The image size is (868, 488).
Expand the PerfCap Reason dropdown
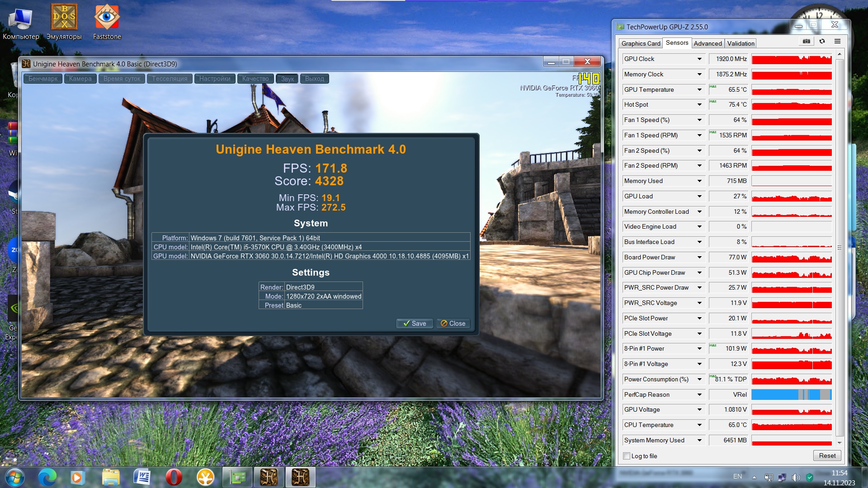pos(699,394)
